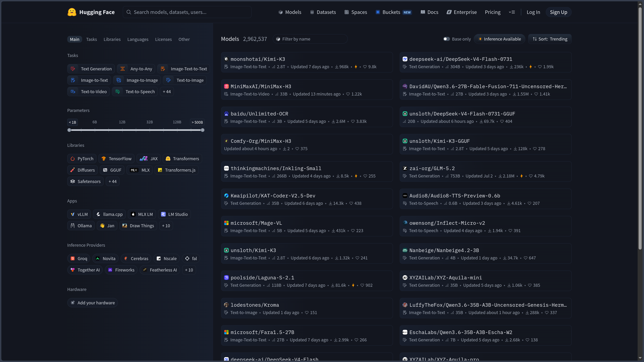644x362 pixels.
Task: Open the Sort: Trending dropdown
Action: click(550, 39)
